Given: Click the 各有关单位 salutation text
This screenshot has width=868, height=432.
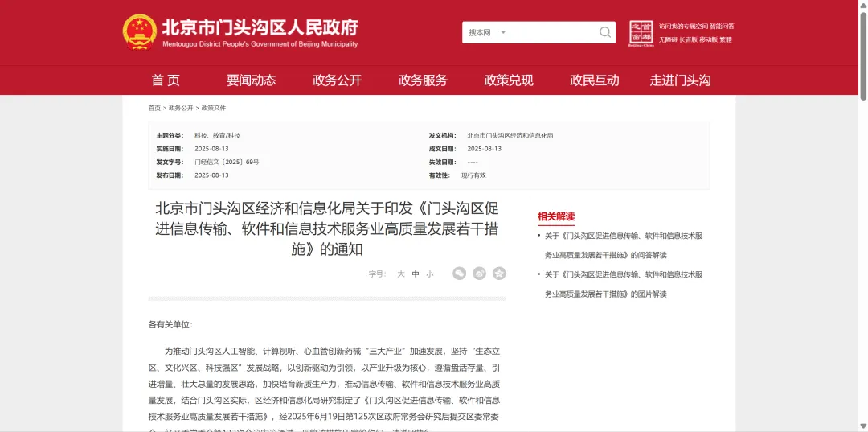Looking at the screenshot, I should pos(170,324).
